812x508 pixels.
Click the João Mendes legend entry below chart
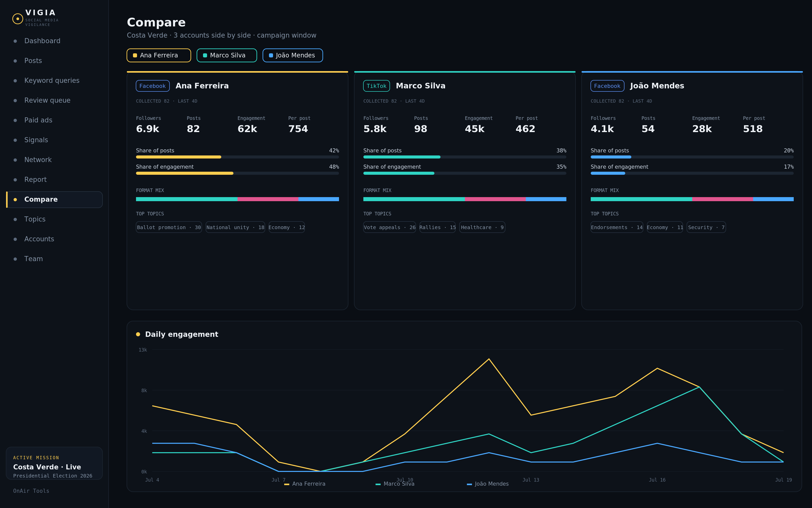(x=487, y=484)
